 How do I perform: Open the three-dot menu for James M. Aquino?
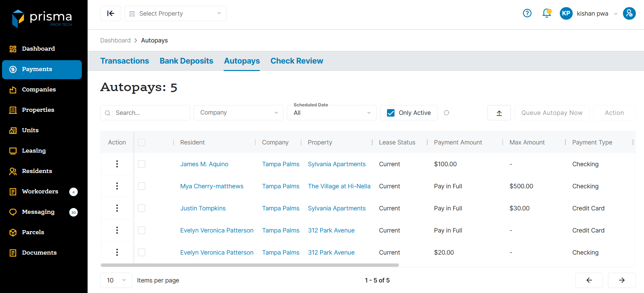coord(117,164)
